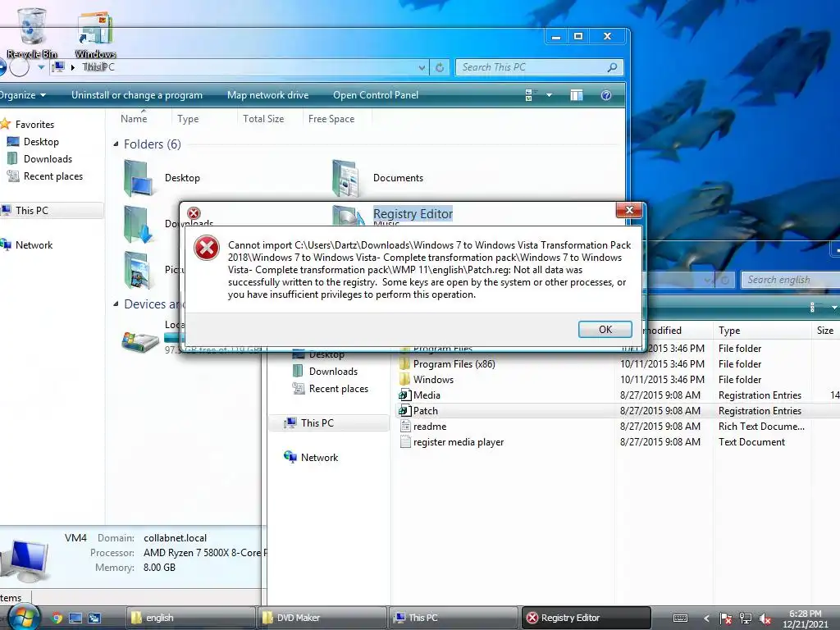The image size is (840, 630).
Task: Open the Organize menu
Action: [x=22, y=95]
